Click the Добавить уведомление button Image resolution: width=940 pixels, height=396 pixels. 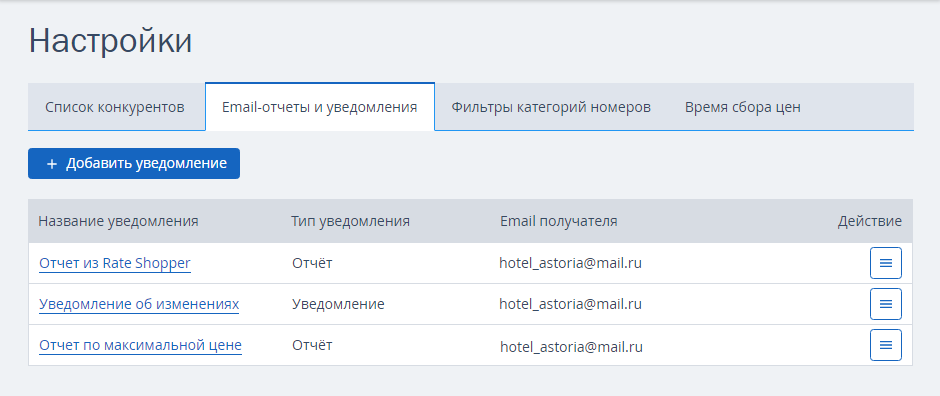pos(134,164)
